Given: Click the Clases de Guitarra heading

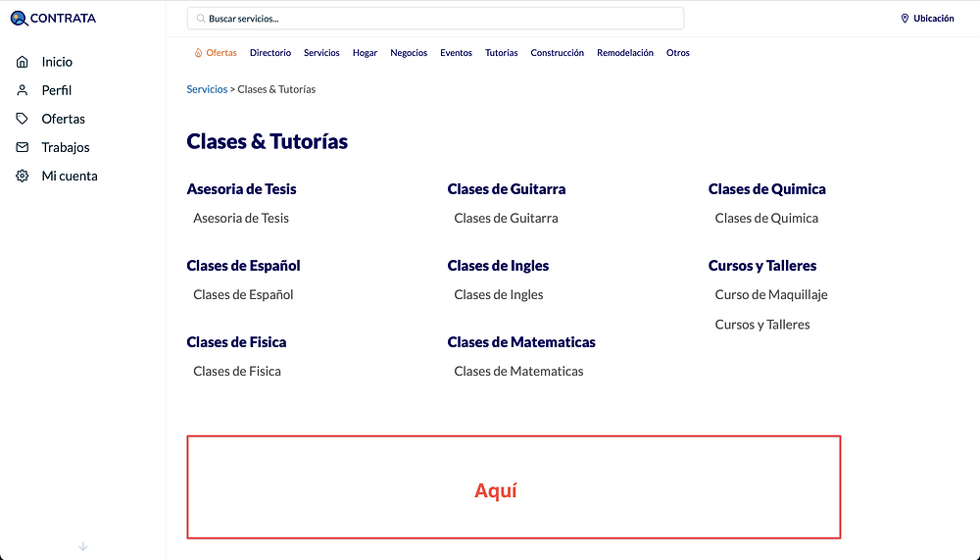Looking at the screenshot, I should 506,189.
